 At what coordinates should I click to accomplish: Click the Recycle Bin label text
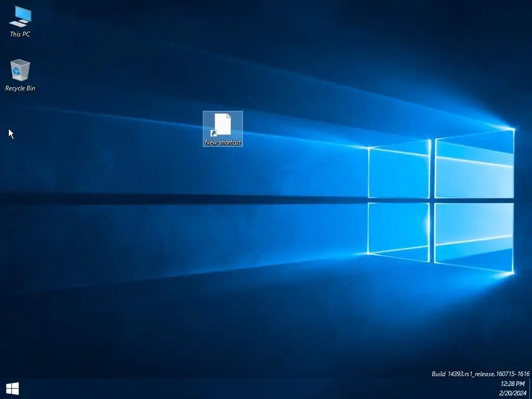pyautogui.click(x=20, y=88)
